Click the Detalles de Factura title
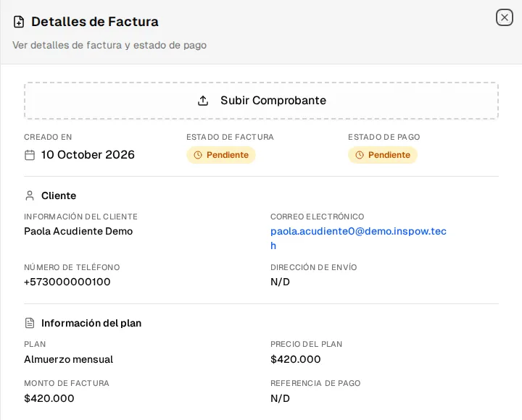Viewport: 522px width, 420px height. pyautogui.click(x=95, y=22)
